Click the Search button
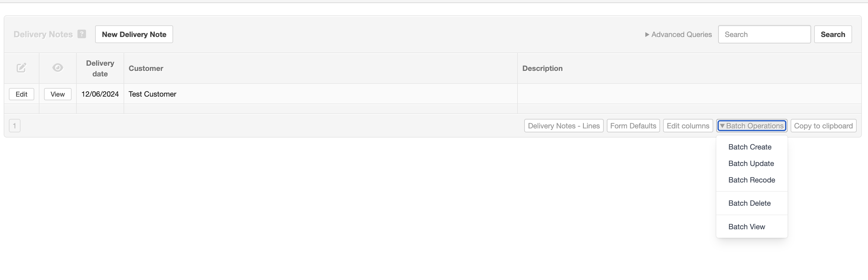This screenshot has height=280, width=868. [833, 34]
